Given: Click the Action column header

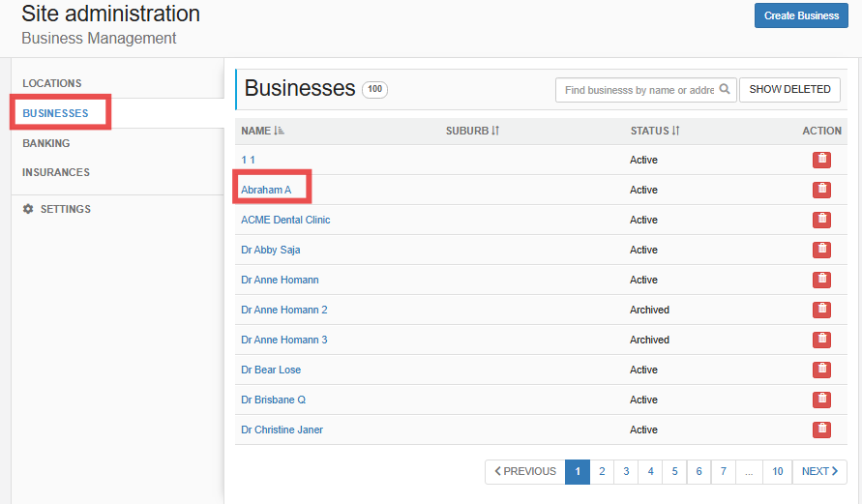Looking at the screenshot, I should [x=821, y=131].
